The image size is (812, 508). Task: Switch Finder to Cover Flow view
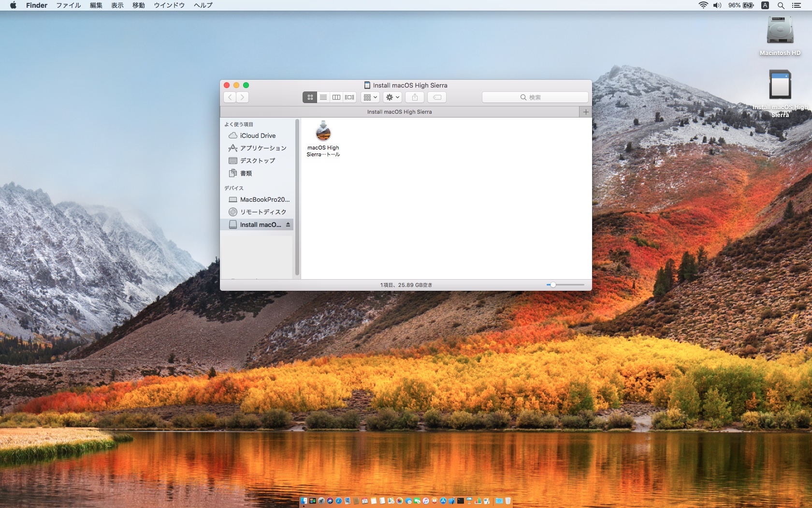pyautogui.click(x=349, y=97)
